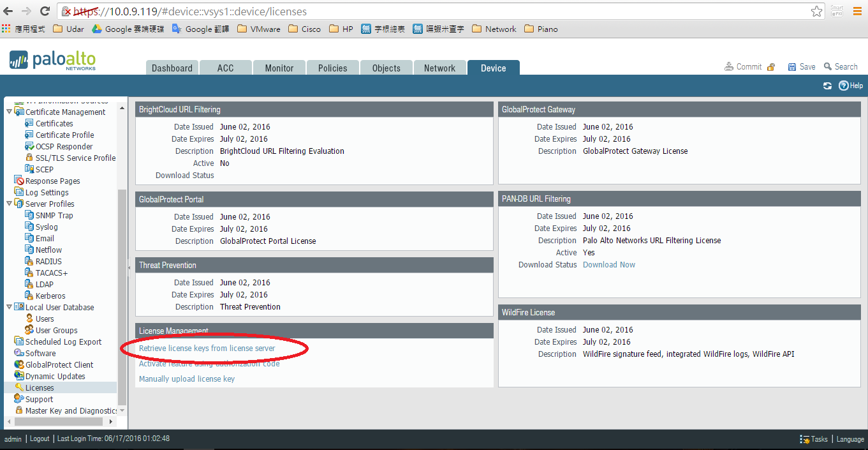Image resolution: width=868 pixels, height=450 pixels.
Task: Open the Certificates sidebar icon
Action: (x=29, y=123)
